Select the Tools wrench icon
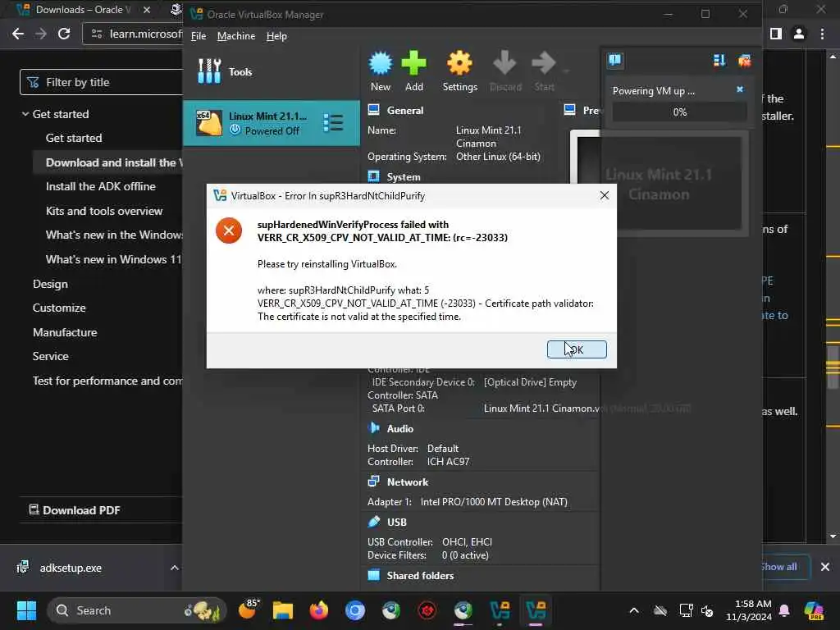 tap(209, 71)
